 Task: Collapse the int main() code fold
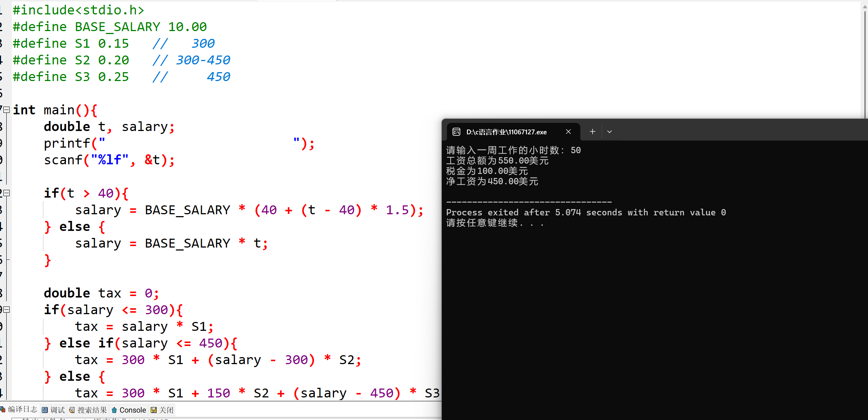[6, 110]
